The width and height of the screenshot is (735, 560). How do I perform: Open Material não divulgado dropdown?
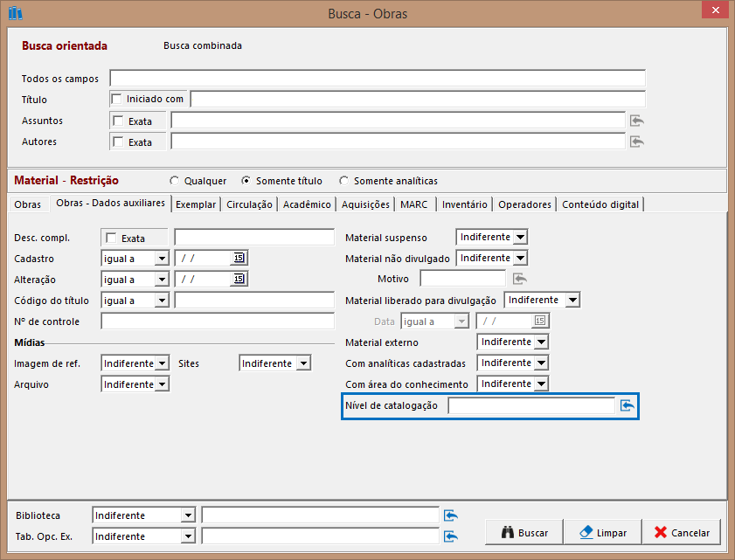pos(520,258)
